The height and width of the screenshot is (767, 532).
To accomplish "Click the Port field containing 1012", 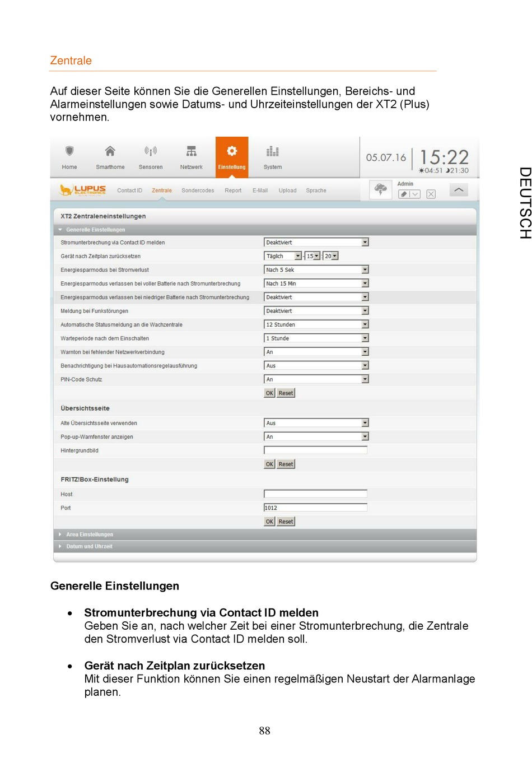I will (316, 508).
